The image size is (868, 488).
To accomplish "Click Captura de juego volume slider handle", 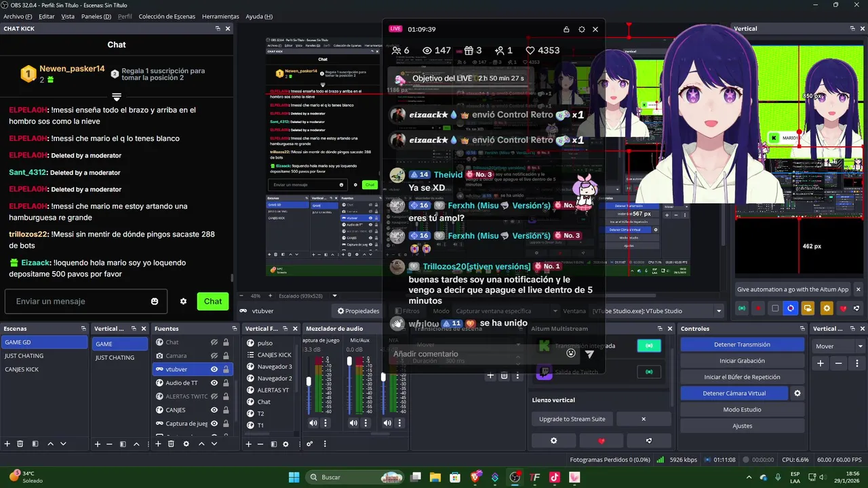I will click(309, 382).
